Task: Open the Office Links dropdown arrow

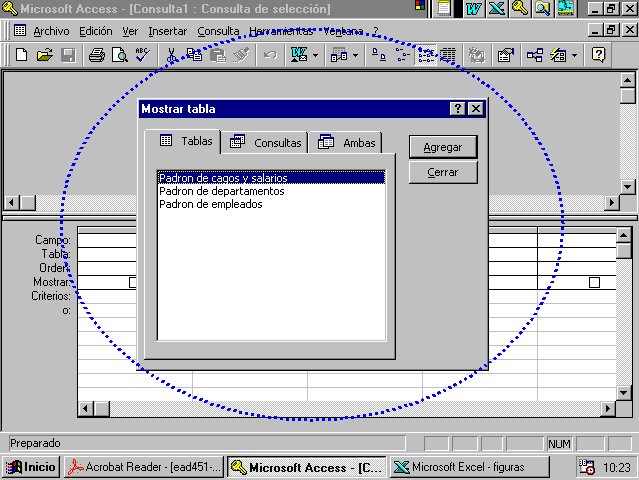Action: 315,55
